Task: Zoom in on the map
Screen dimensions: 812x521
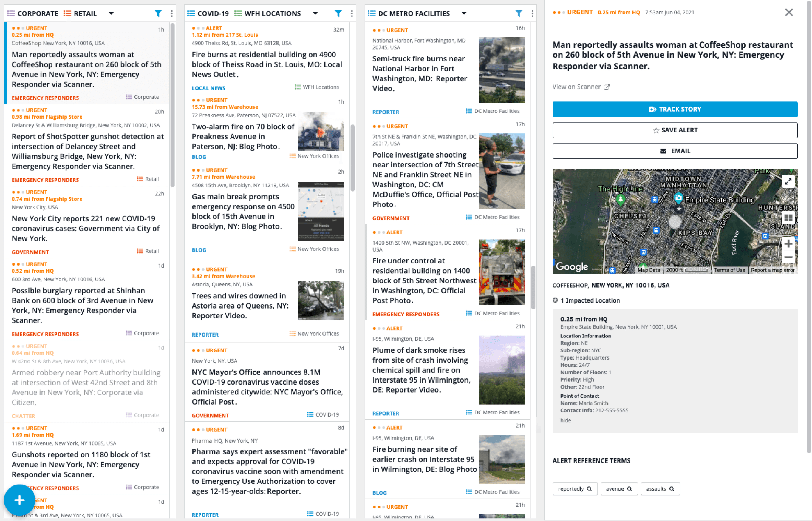Action: (x=788, y=243)
